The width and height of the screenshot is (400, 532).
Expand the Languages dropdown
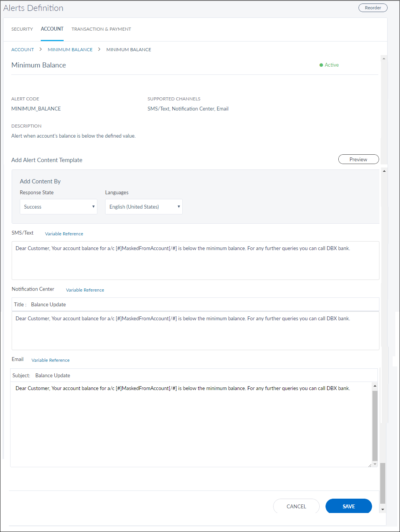pyautogui.click(x=144, y=207)
